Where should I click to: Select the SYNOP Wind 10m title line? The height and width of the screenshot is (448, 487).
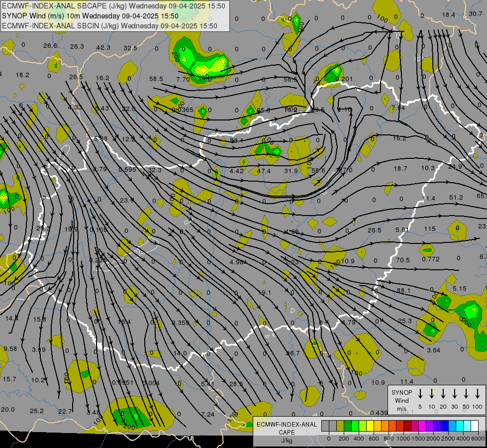[x=90, y=16]
